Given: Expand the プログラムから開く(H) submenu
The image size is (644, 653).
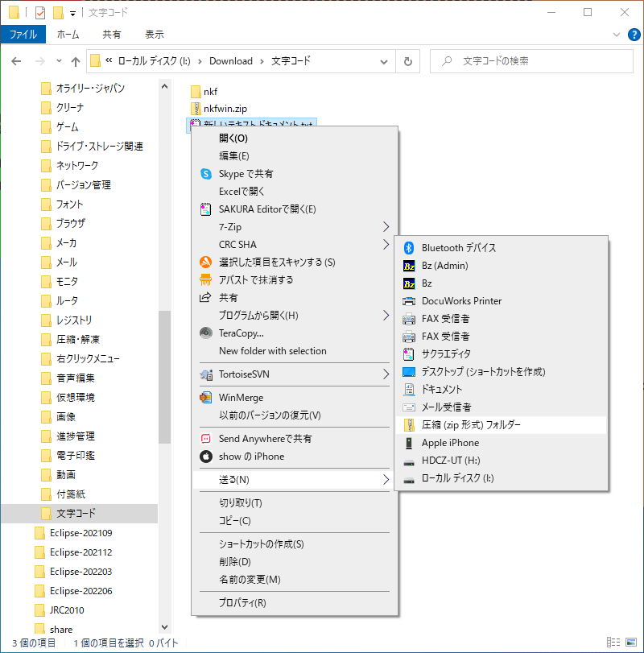Looking at the screenshot, I should tap(386, 316).
